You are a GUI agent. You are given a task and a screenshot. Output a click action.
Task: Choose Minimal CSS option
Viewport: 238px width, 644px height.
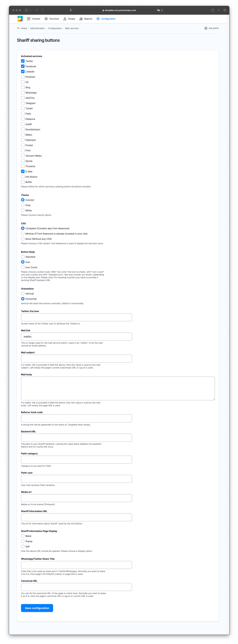click(23, 234)
